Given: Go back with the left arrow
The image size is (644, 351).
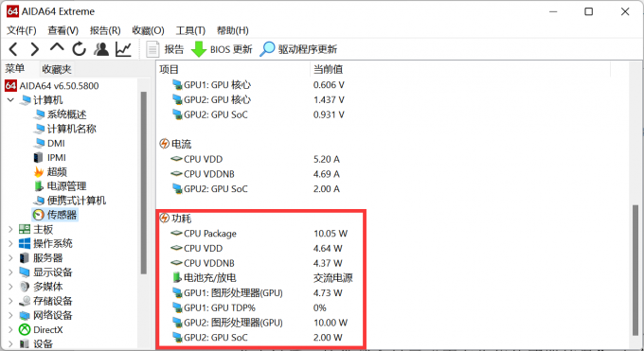Looking at the screenshot, I should (x=13, y=49).
